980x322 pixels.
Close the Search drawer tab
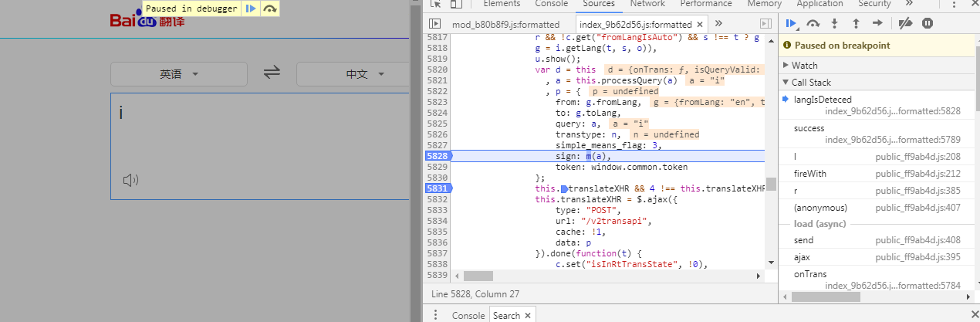tap(529, 315)
